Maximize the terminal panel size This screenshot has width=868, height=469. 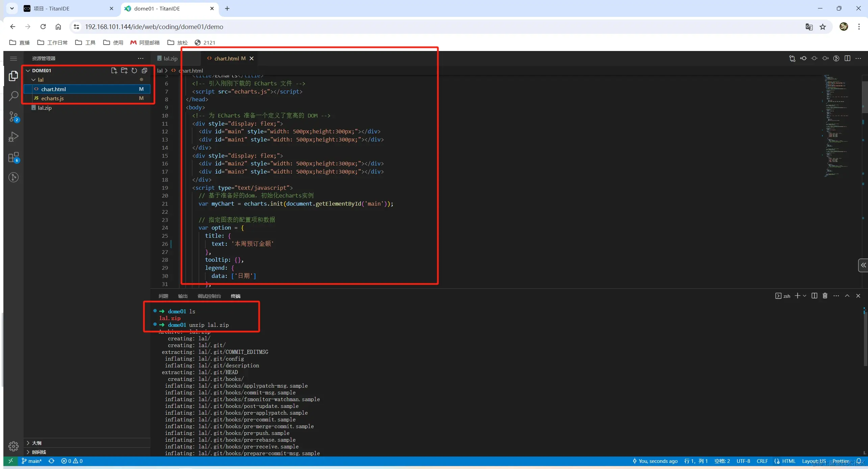point(847,296)
